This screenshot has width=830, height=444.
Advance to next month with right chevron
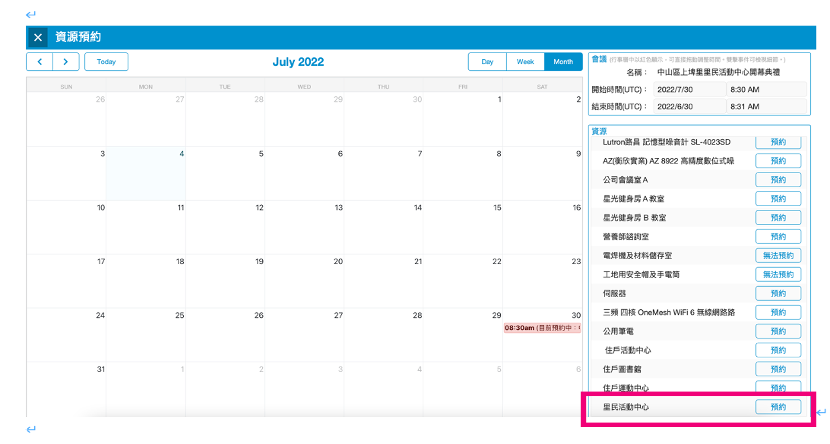click(x=66, y=62)
